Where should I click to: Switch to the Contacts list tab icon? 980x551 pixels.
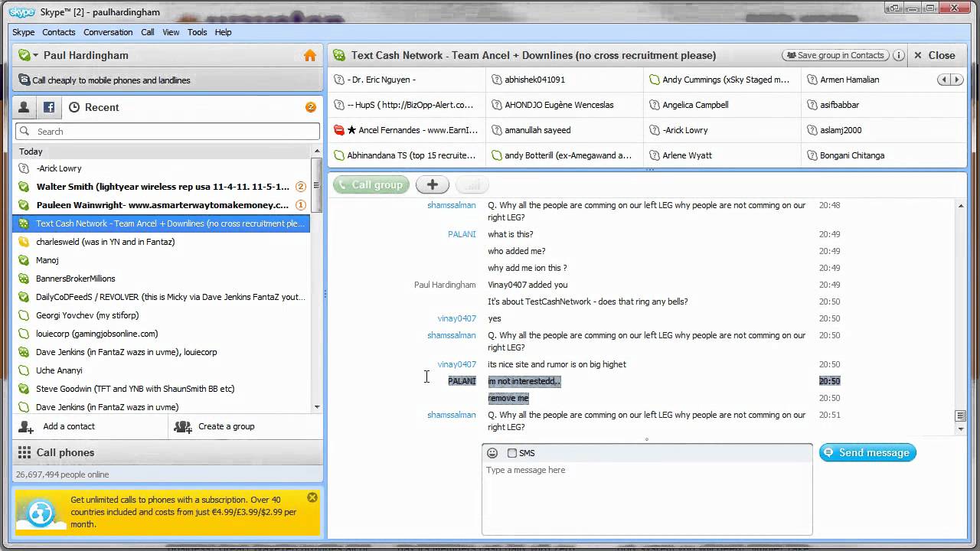[x=24, y=107]
